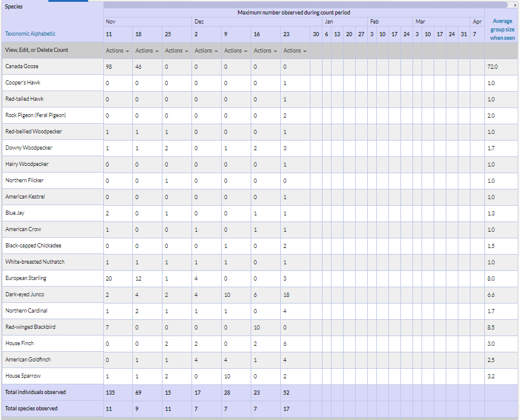Image resolution: width=520 pixels, height=420 pixels.
Task: Select the House Finch label
Action: pos(19,343)
